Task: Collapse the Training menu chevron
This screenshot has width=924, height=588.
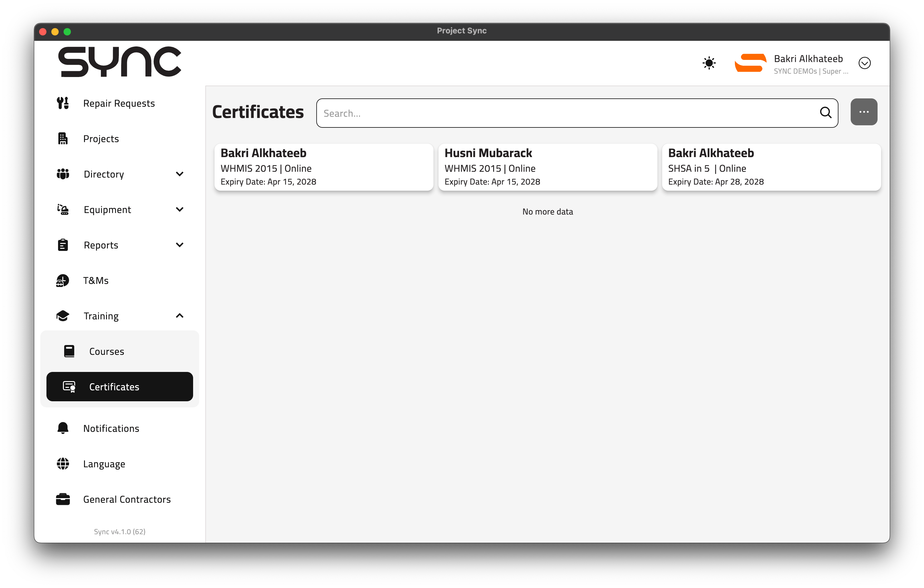Action: pos(179,315)
